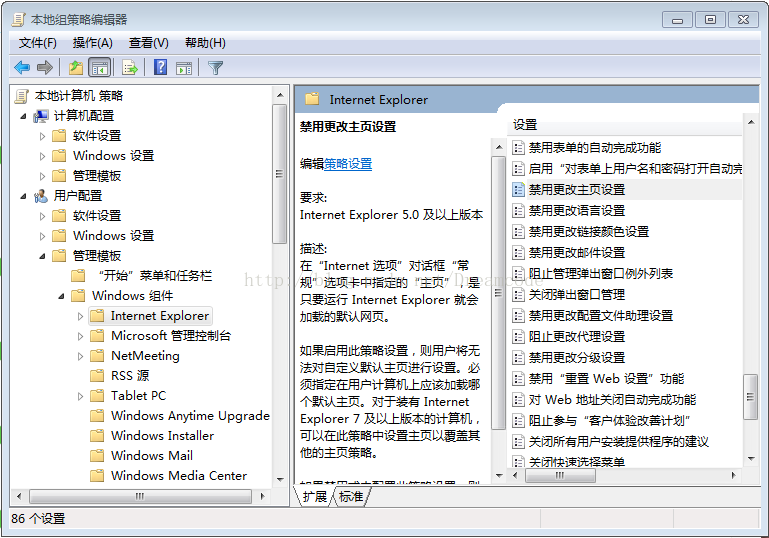
Task: Expand the Tablet PC tree node
Action: 80,396
